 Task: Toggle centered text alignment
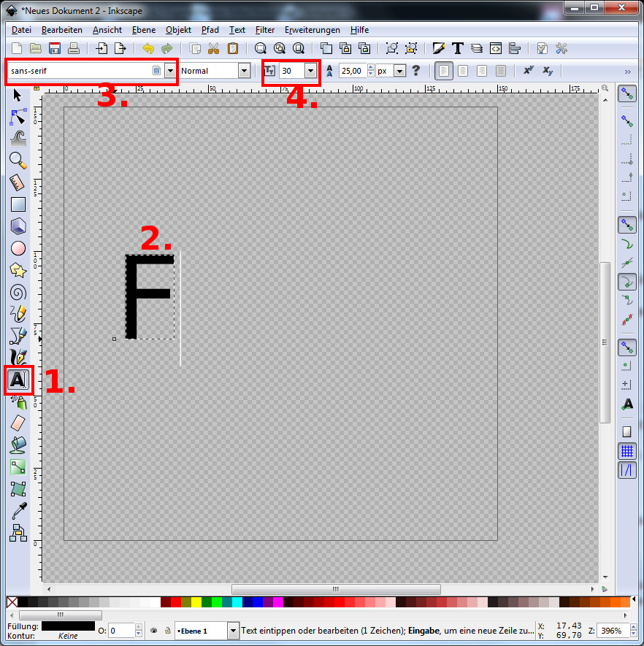(463, 71)
